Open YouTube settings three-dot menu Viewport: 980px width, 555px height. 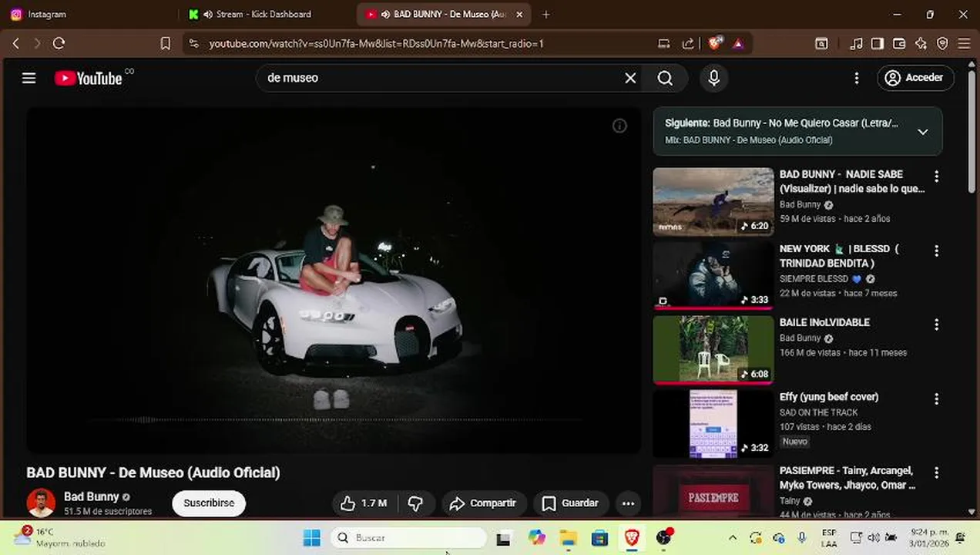856,78
